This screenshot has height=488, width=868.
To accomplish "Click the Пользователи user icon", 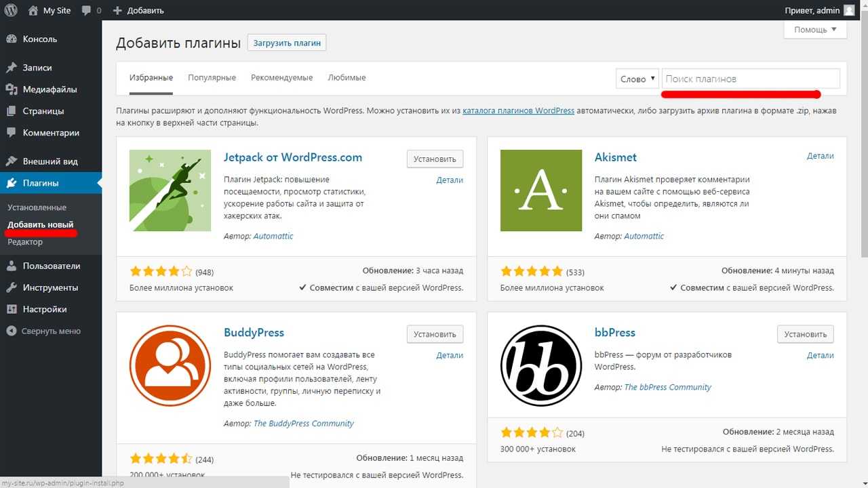I will click(12, 266).
